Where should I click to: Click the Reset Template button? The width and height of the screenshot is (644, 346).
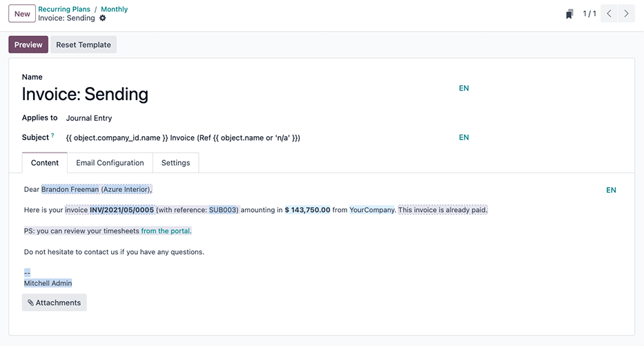[84, 45]
